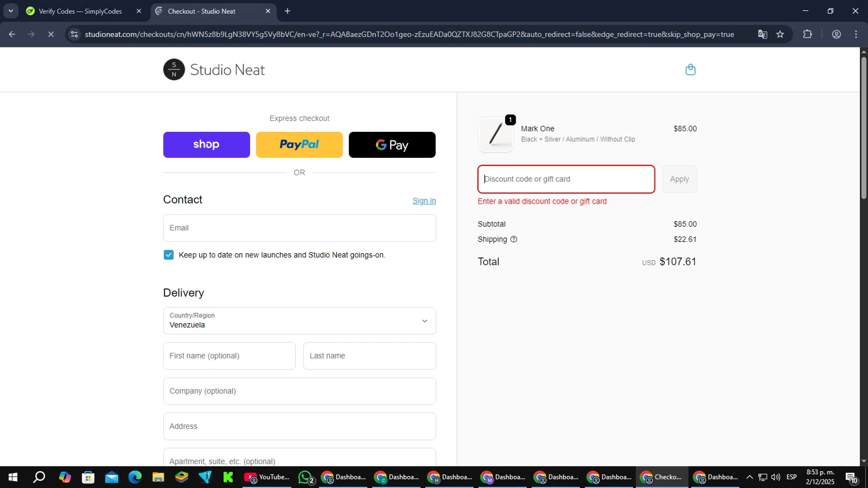Open Copilot from the taskbar
Screen dimensions: 868x488
pos(65,477)
